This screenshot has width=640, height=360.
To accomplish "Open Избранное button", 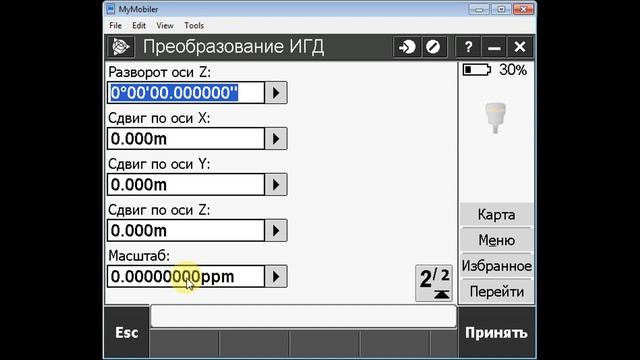I will tap(496, 266).
